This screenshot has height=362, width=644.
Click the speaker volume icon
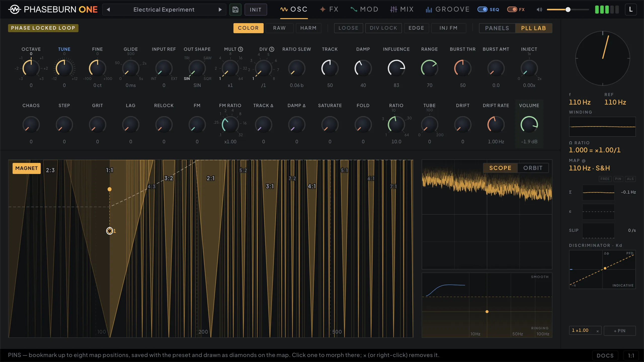[539, 10]
